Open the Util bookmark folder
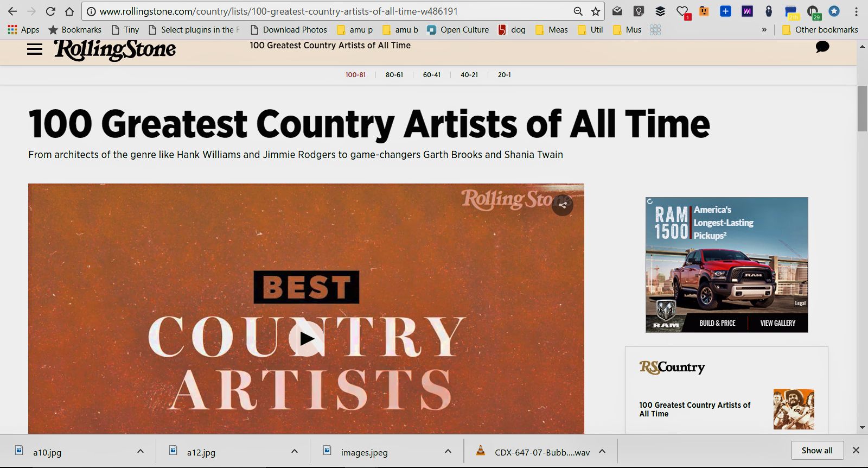The width and height of the screenshot is (868, 468). (590, 30)
